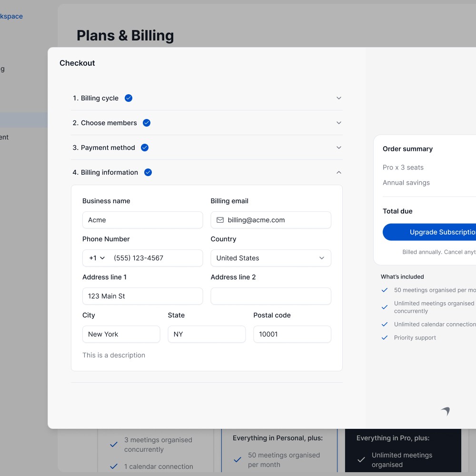Click the 4. Billing information heading
This screenshot has width=476, height=476.
click(x=105, y=172)
